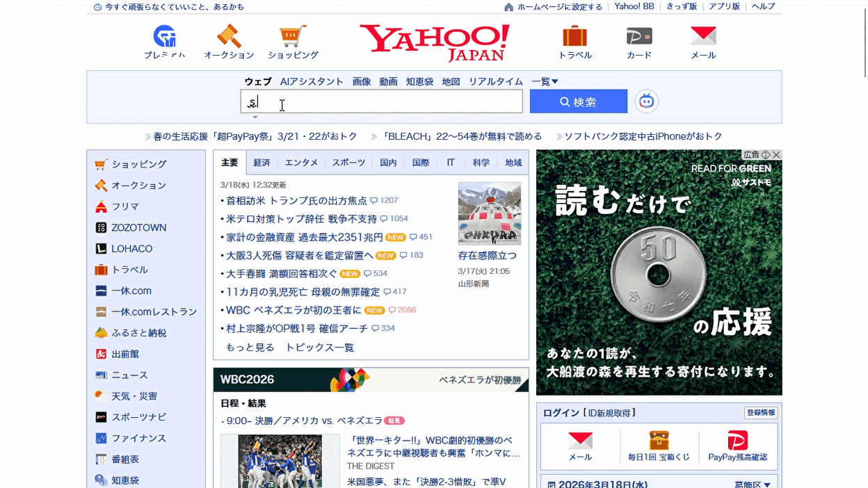Screen dimensions: 868x488
Task: Open フリマ in left sidebar
Action: tap(117, 206)
